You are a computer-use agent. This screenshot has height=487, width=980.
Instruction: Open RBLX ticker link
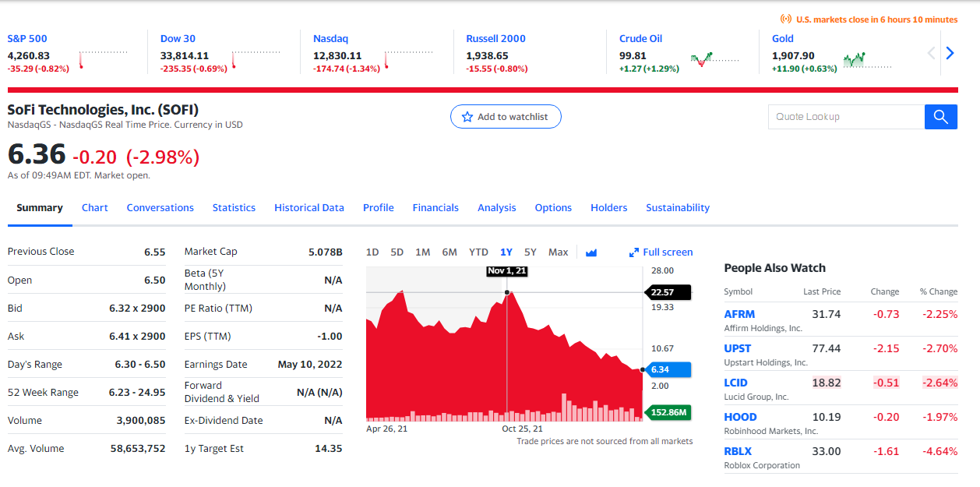coord(739,451)
